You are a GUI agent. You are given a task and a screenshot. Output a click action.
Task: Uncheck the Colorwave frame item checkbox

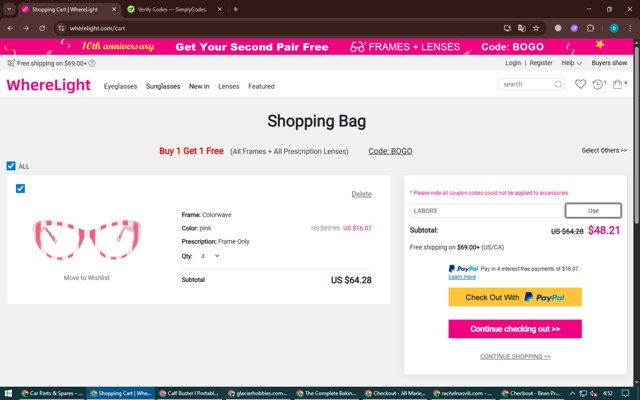[x=20, y=188]
